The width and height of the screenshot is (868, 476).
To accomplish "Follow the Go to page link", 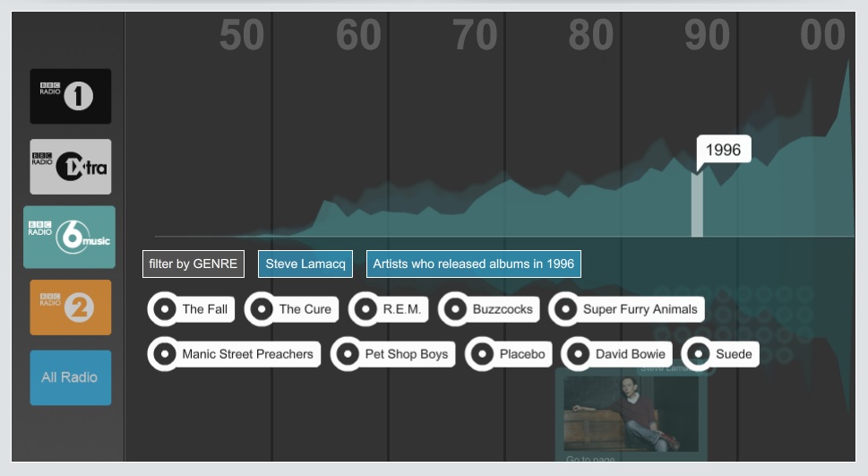I will click(589, 459).
